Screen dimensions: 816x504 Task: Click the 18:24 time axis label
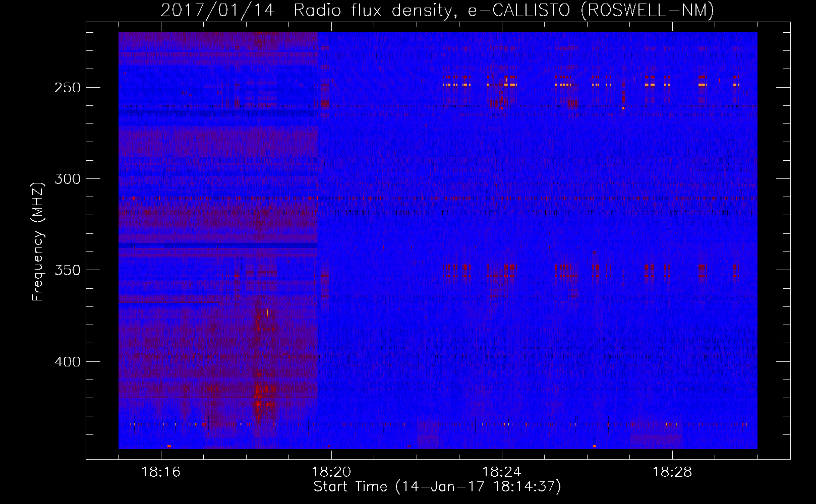coord(502,472)
